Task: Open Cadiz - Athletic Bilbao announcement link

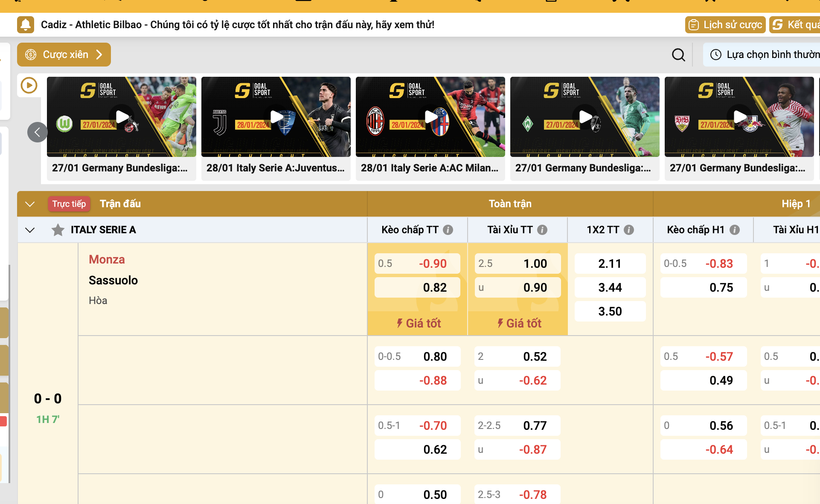Action: click(237, 25)
